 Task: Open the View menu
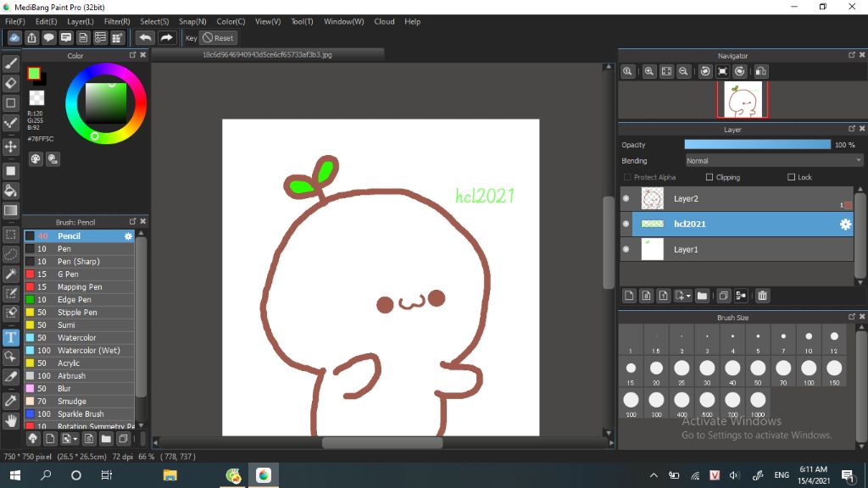pyautogui.click(x=267, y=21)
